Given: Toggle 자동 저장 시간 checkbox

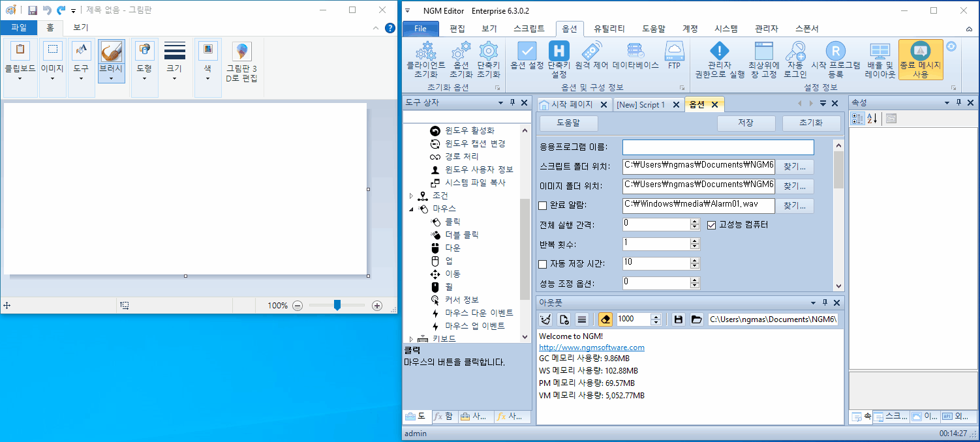Looking at the screenshot, I should click(x=542, y=264).
